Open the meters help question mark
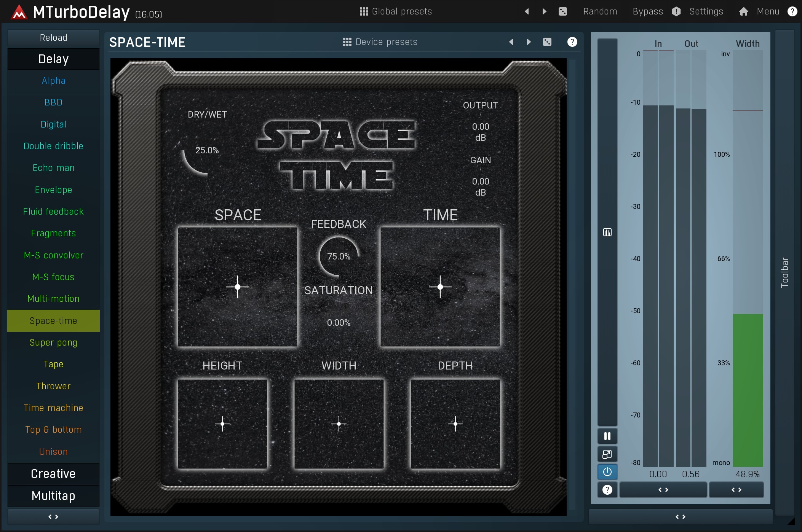 607,490
